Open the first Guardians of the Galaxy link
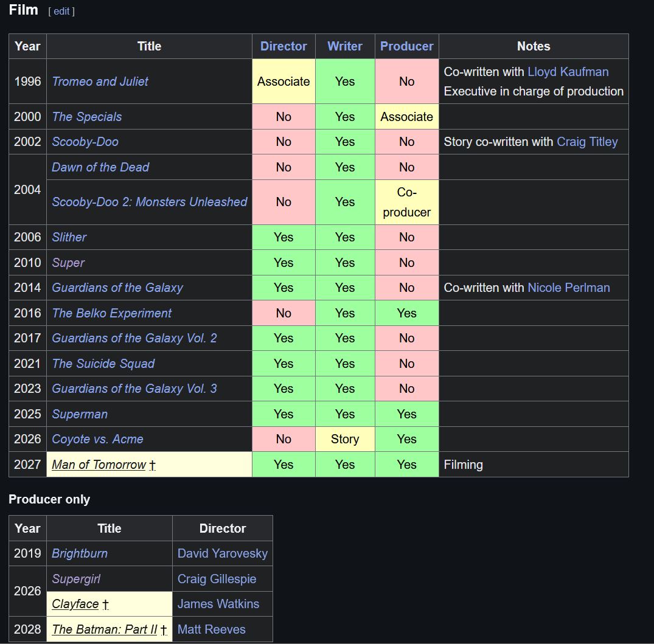654x644 pixels. (117, 288)
